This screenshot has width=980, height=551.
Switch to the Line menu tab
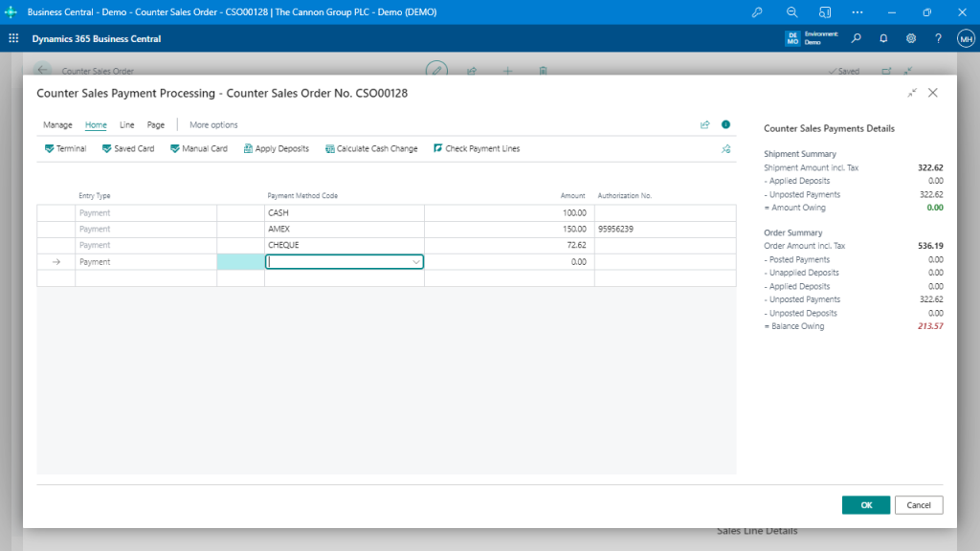[x=126, y=124]
